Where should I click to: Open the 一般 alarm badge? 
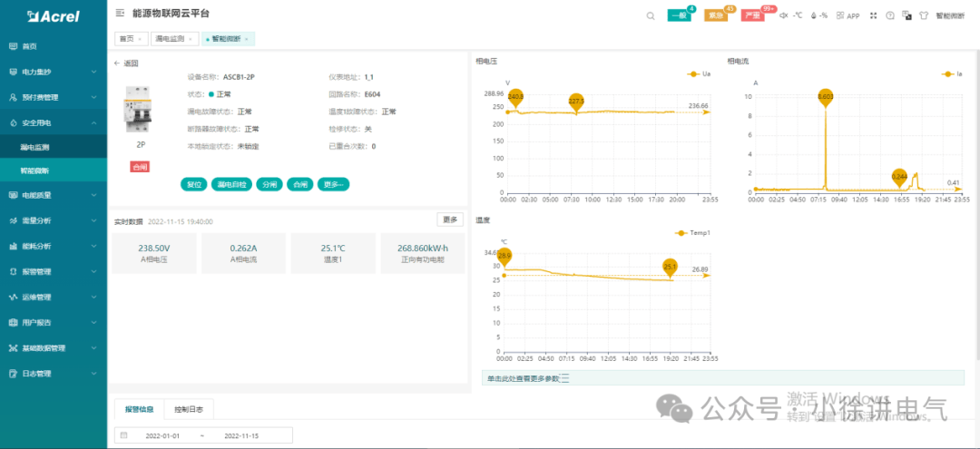(680, 15)
